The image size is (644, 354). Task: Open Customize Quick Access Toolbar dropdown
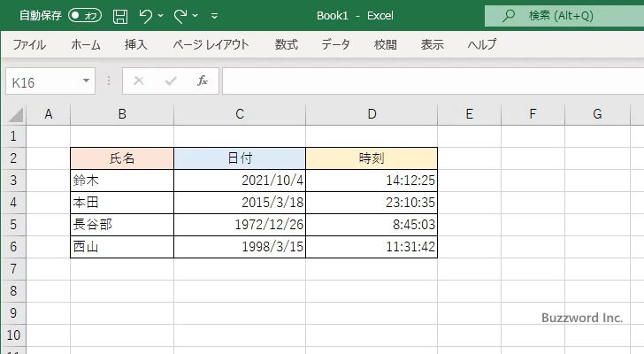click(x=214, y=16)
